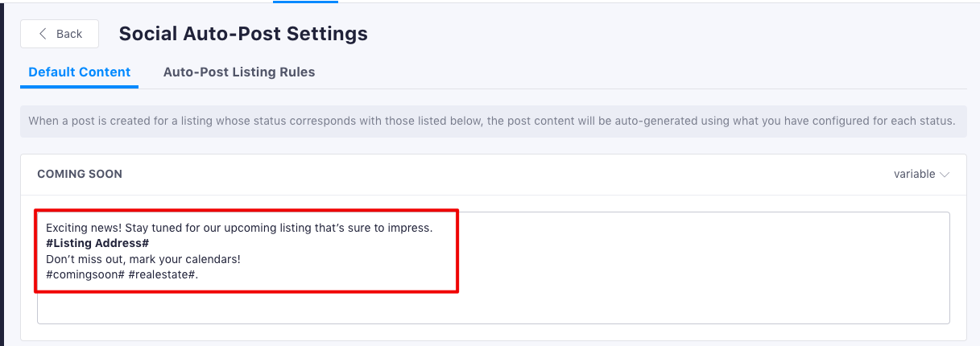
Task: Click the grey informational banner about auto-generated posts
Action: 493,122
